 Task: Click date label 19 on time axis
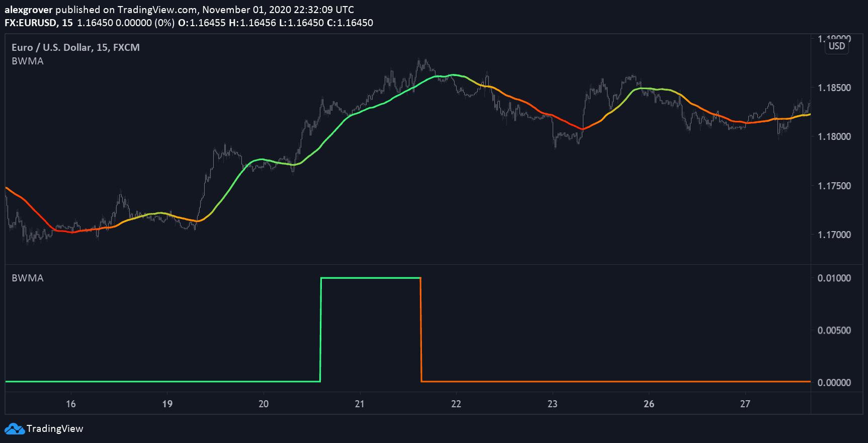point(167,404)
